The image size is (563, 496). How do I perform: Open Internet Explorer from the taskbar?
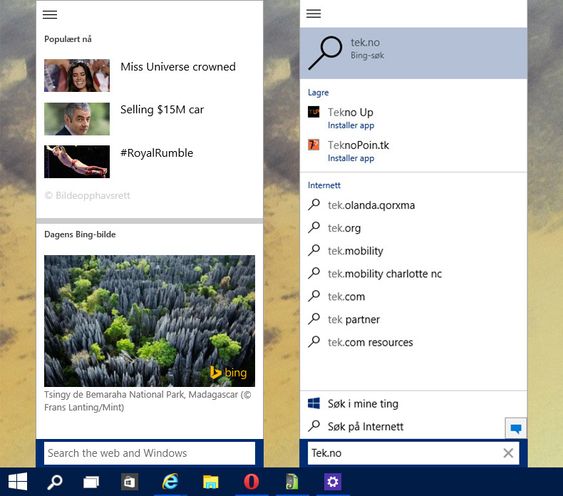pyautogui.click(x=171, y=481)
